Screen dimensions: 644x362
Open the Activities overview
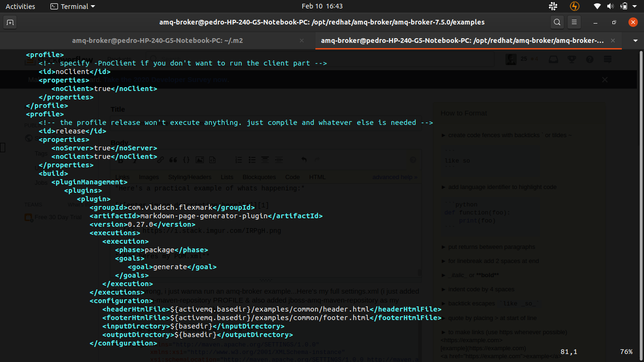20,6
